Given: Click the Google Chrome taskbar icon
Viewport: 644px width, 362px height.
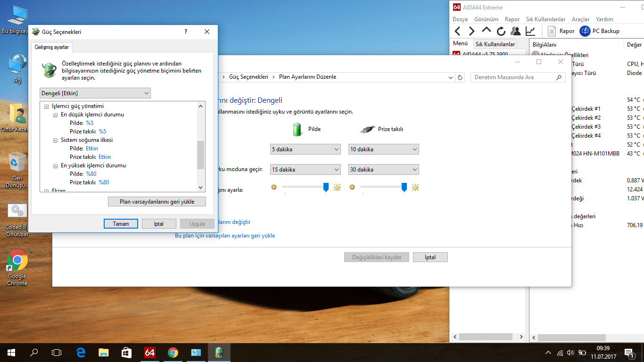Looking at the screenshot, I should (173, 352).
